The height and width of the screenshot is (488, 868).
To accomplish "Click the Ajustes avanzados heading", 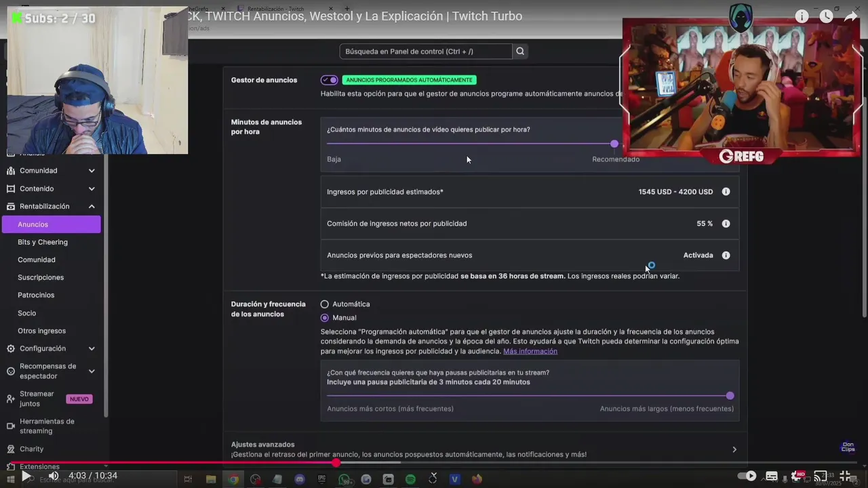I will click(262, 445).
